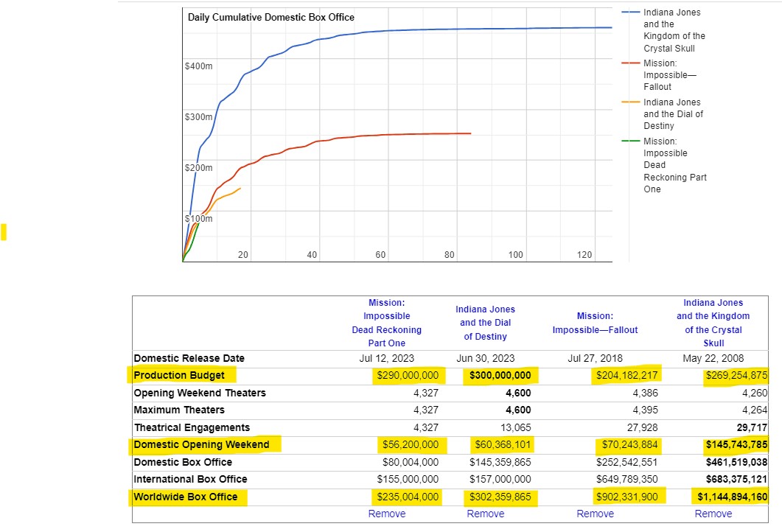782x532 pixels.
Task: Select the orange Dial of Destiny legend entry
Action: pos(672,114)
